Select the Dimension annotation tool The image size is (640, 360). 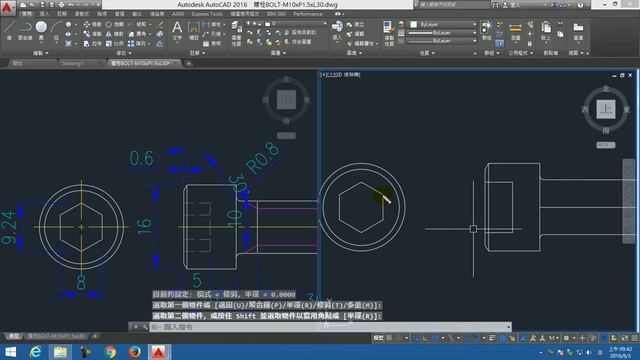point(193,31)
